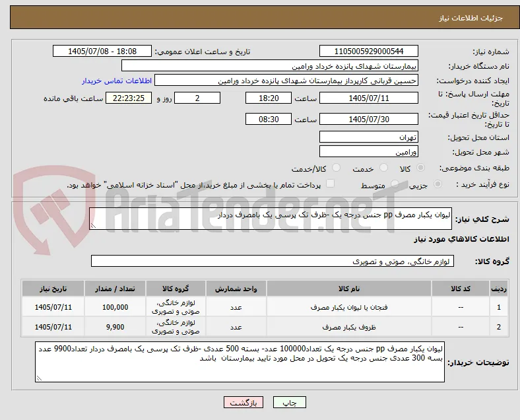
Task: Click the توضیحات خریدار notes textarea
Action: [x=240, y=362]
